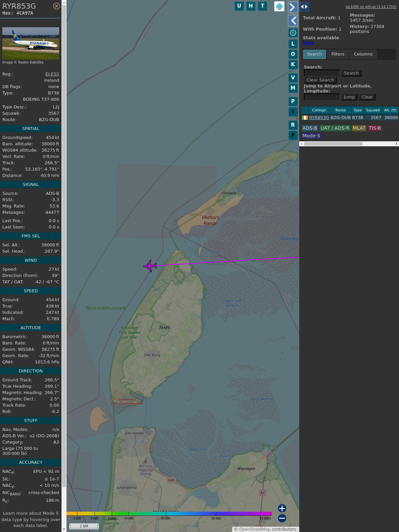Click the Search text input field
The height and width of the screenshot is (532, 399).
point(322,73)
